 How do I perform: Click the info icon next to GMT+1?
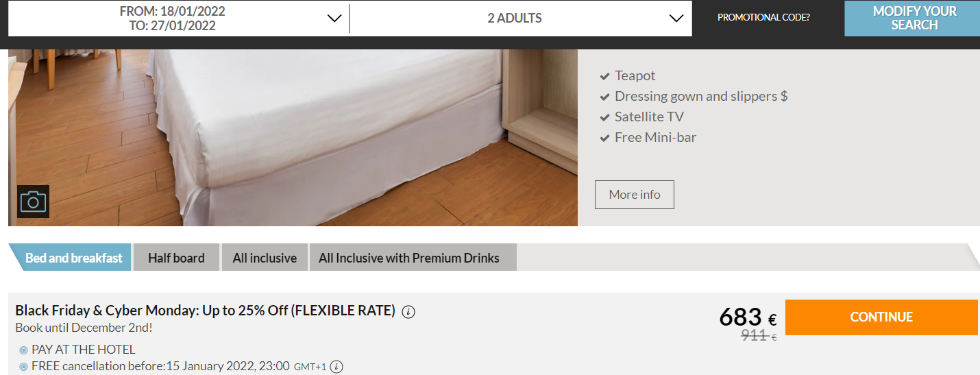(x=336, y=367)
